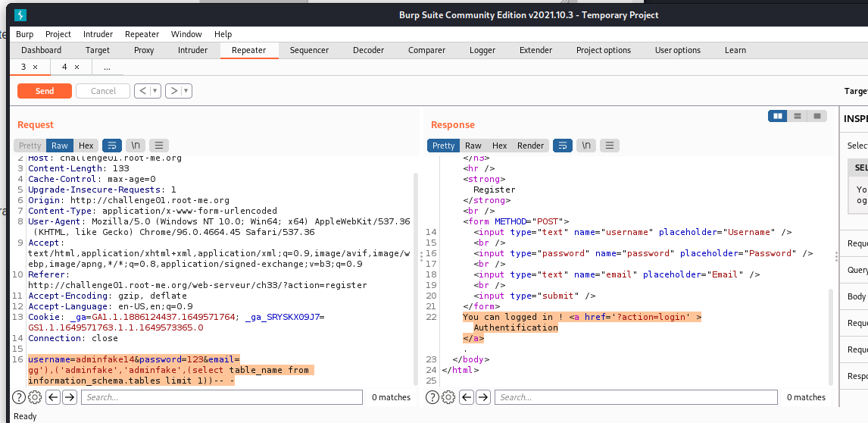This screenshot has width=868, height=423.
Task: Open forward history dropdown arrow
Action: click(187, 91)
